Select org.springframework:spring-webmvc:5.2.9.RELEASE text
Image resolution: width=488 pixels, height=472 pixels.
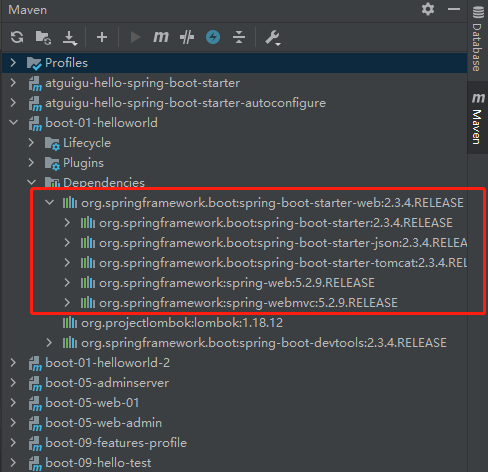point(248,303)
